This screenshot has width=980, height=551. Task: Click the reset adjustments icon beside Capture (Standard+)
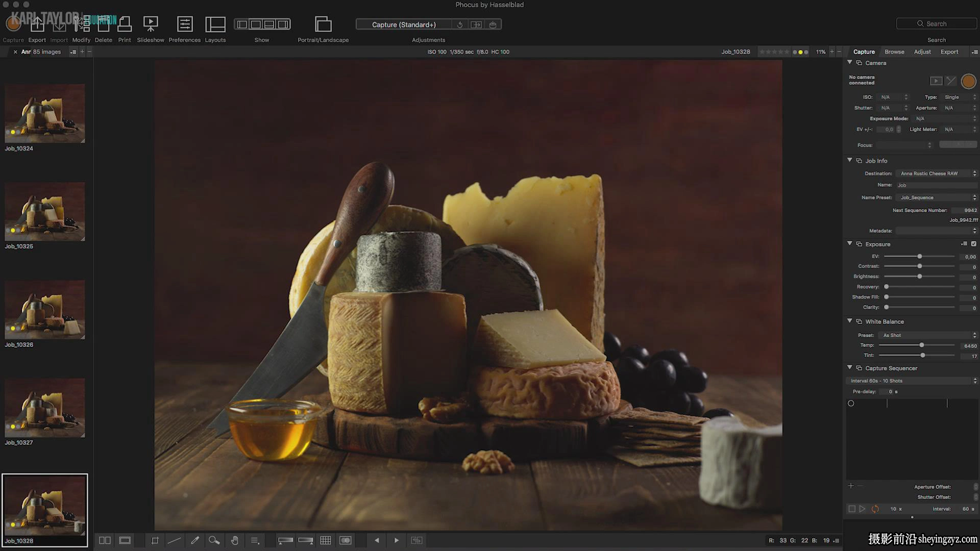[460, 24]
